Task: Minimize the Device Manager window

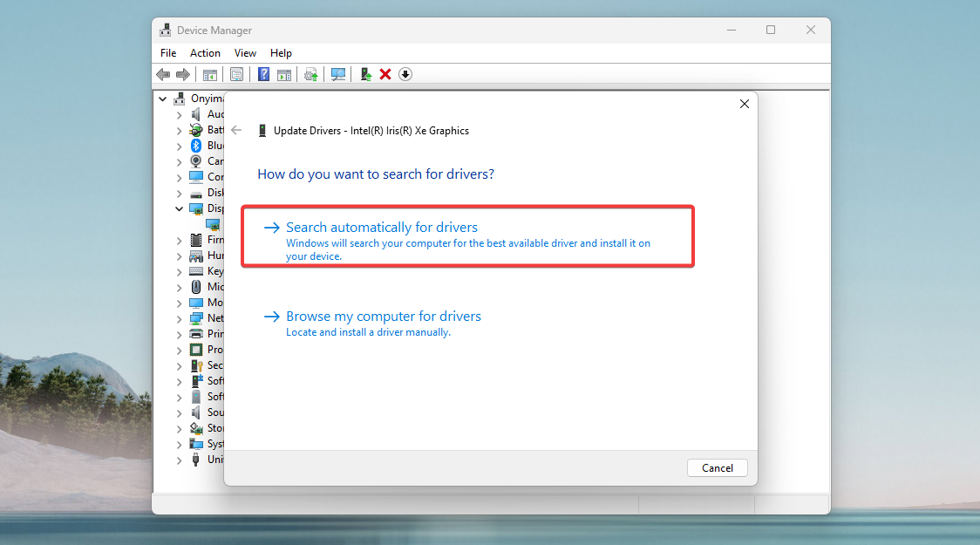Action: pyautogui.click(x=732, y=30)
